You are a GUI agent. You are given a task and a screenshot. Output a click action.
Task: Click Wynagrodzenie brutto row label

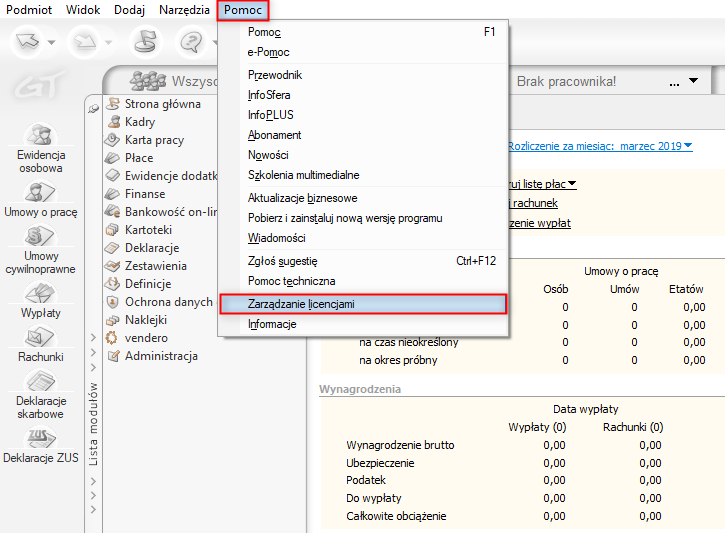click(x=400, y=445)
